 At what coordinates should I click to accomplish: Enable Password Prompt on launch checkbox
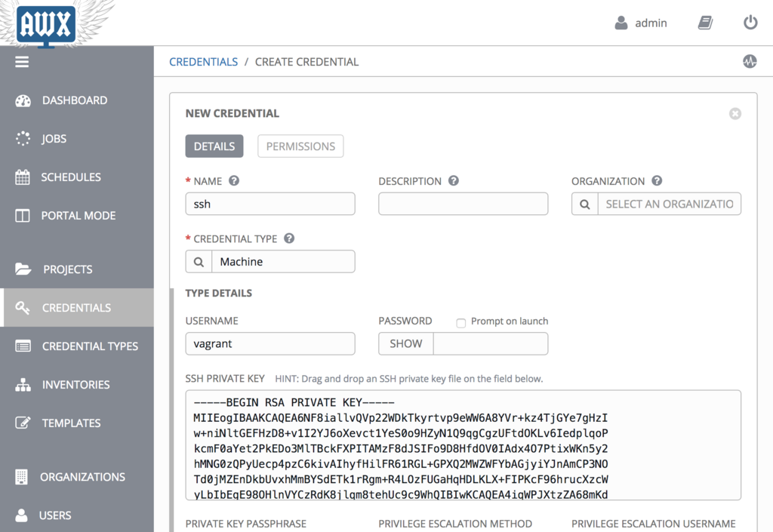pos(461,323)
